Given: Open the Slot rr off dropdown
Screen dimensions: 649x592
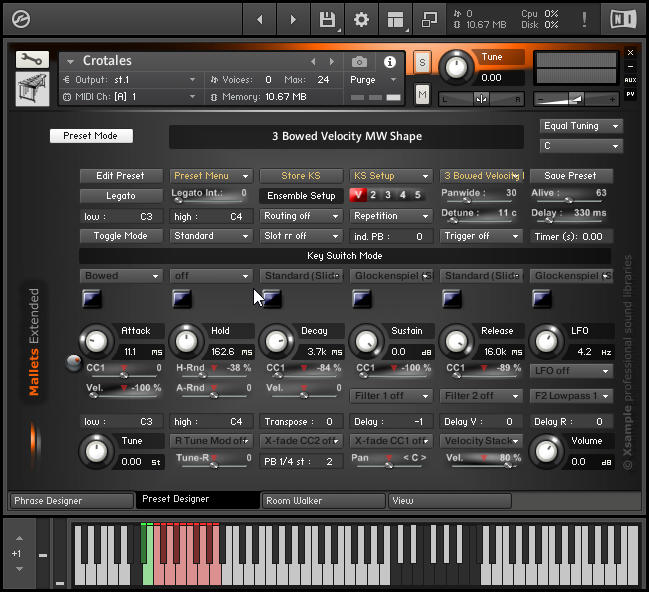Looking at the screenshot, I should click(301, 236).
